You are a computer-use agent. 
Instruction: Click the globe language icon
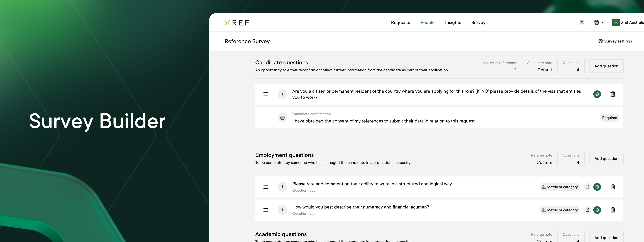(x=596, y=22)
